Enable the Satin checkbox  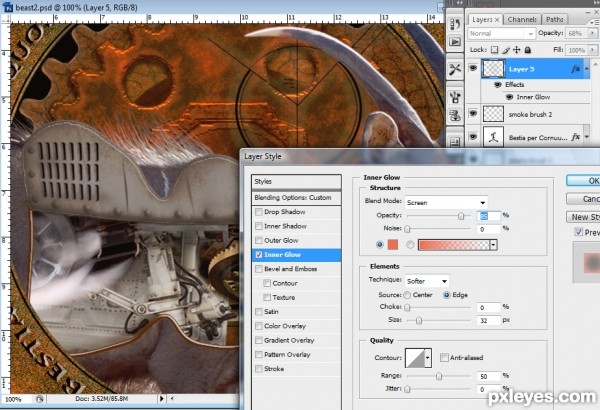[259, 312]
